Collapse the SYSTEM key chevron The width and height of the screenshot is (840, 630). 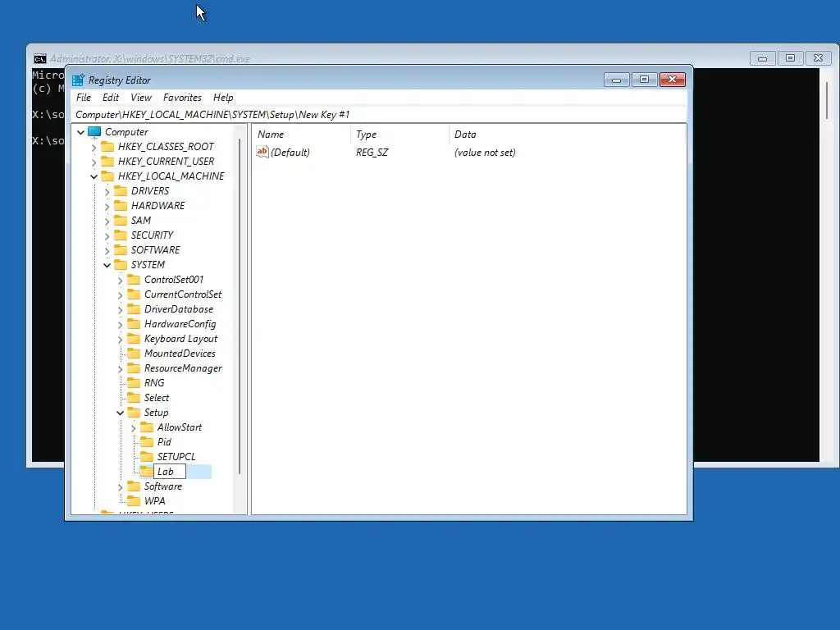(x=107, y=265)
